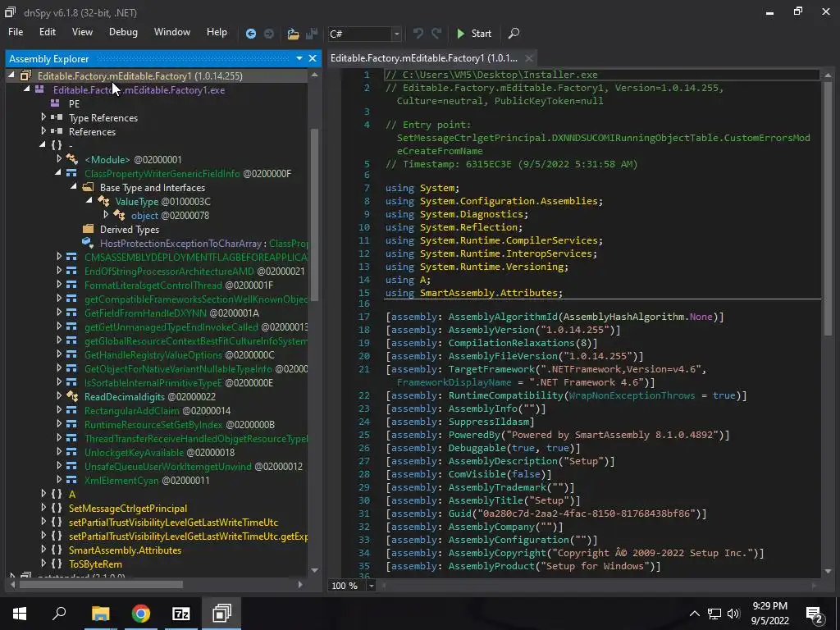Image resolution: width=840 pixels, height=630 pixels.
Task: Open the View menu
Action: (82, 32)
